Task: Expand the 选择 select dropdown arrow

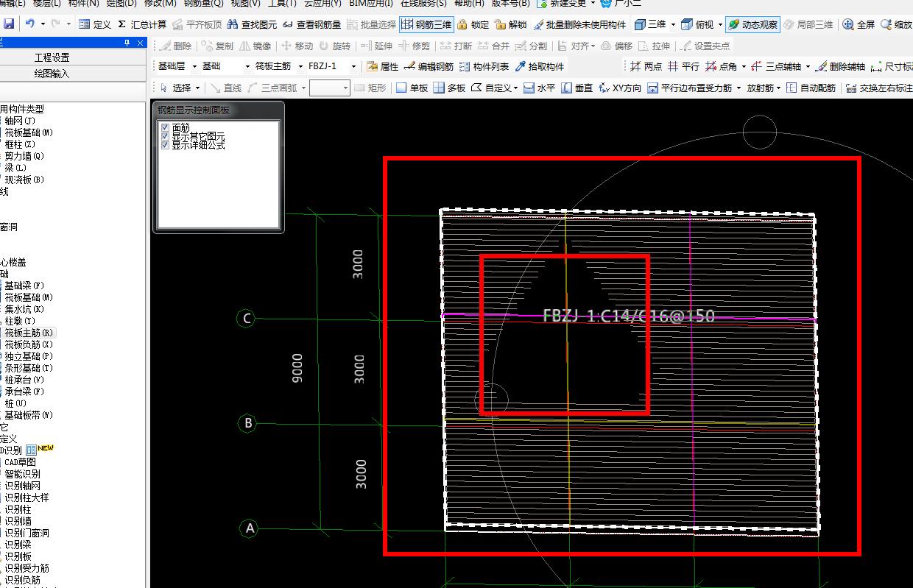Action: click(x=198, y=88)
